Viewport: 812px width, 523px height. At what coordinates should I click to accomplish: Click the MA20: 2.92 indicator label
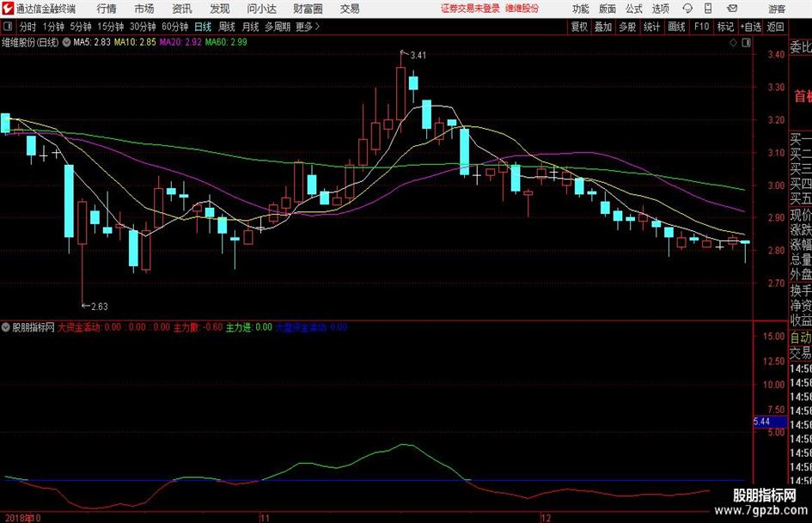point(180,42)
